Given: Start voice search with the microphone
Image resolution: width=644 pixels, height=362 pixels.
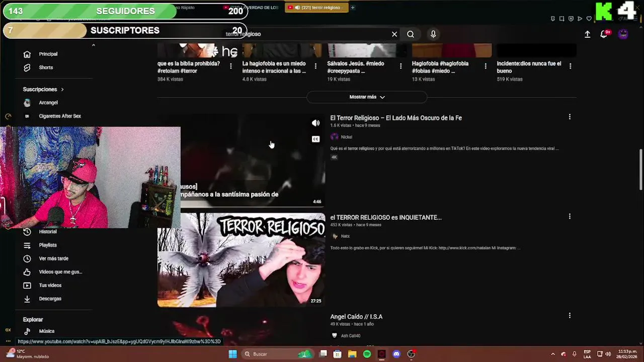Looking at the screenshot, I should (433, 34).
